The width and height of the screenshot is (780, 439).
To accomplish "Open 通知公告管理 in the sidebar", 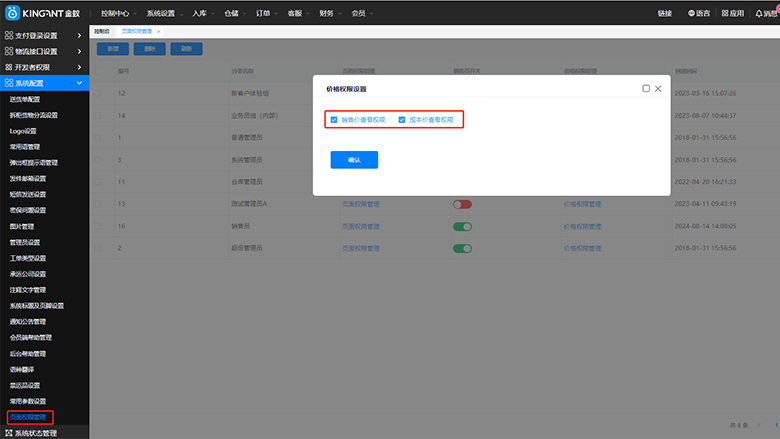I will [28, 322].
